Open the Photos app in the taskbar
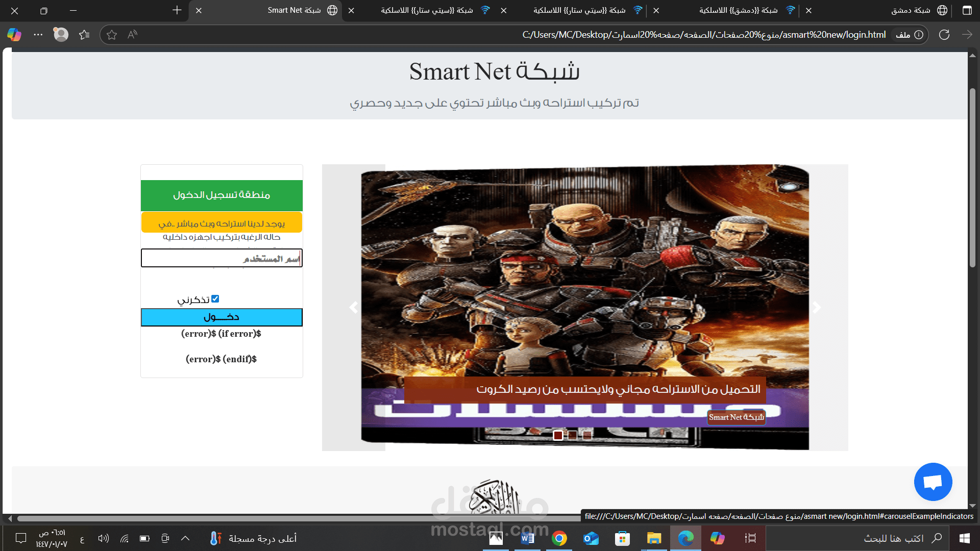Screen dimensions: 980x551 (x=496, y=538)
